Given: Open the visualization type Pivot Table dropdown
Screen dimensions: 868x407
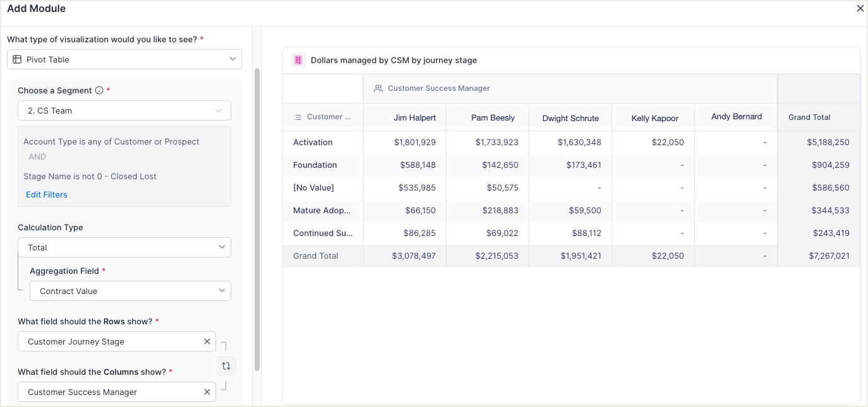Looking at the screenshot, I should point(124,59).
